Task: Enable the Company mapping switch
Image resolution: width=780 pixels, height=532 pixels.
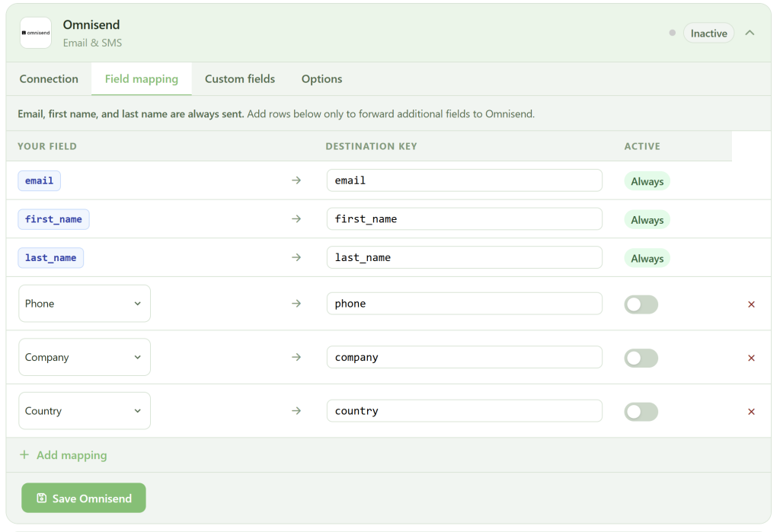Action: pyautogui.click(x=641, y=358)
